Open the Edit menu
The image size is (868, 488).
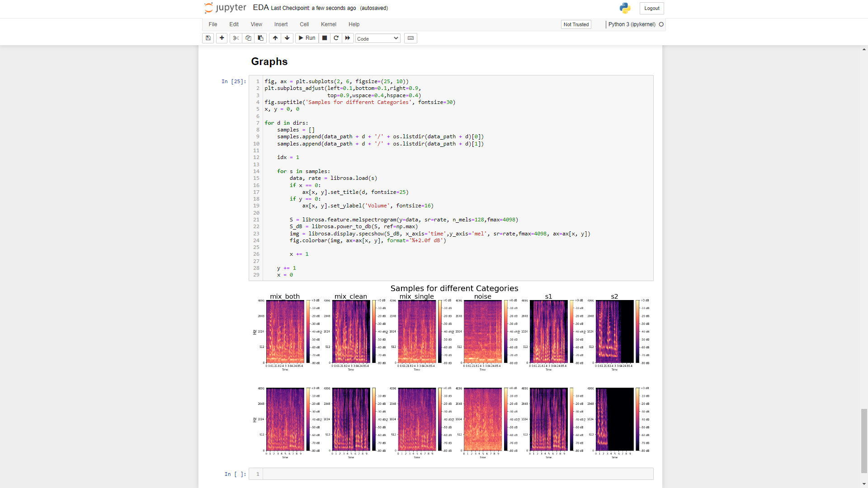click(234, 24)
